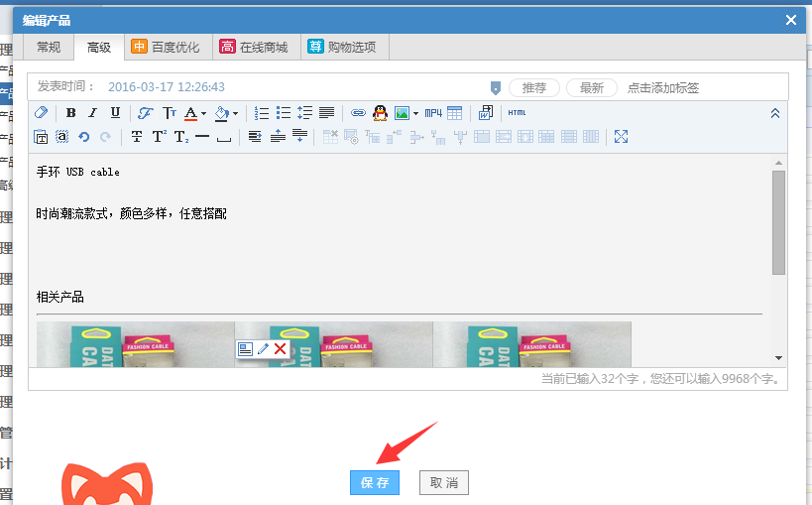Click the 取消 button
812x505 pixels.
(x=443, y=482)
